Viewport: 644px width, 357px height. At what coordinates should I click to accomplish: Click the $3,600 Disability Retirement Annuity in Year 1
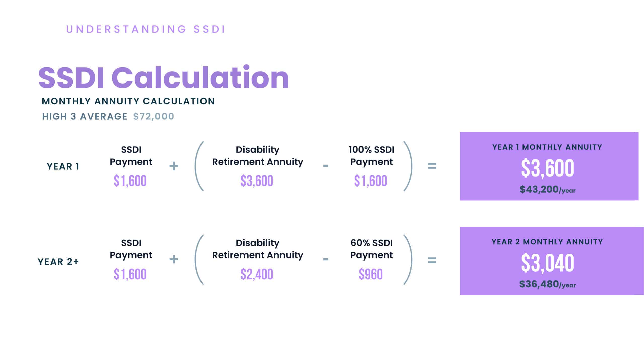(257, 181)
